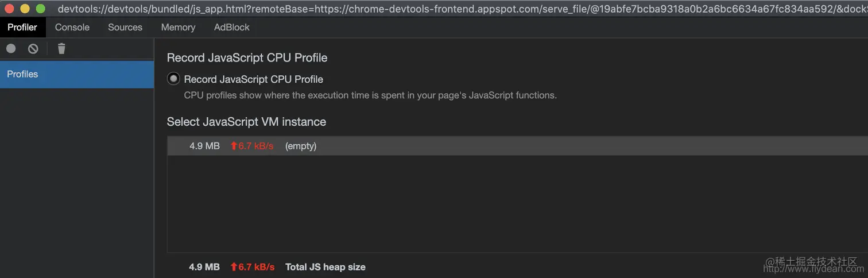Click the clear all profiles icon

pos(33,49)
